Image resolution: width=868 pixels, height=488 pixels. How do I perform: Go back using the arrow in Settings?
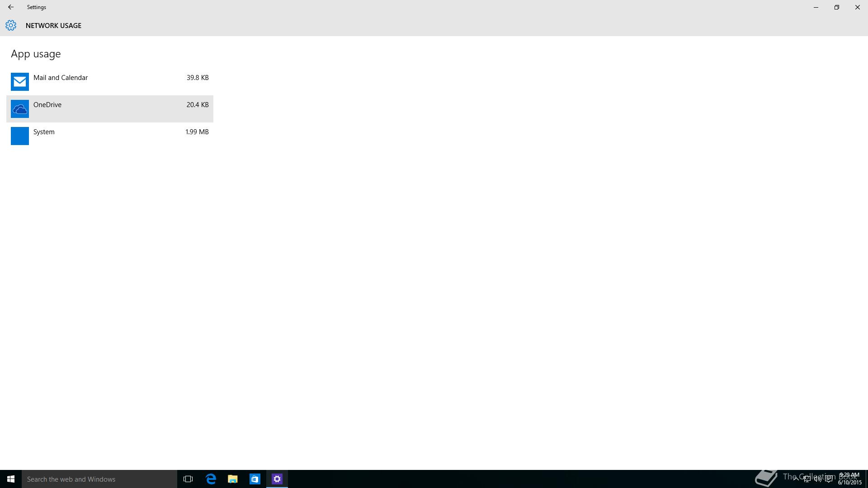click(11, 7)
